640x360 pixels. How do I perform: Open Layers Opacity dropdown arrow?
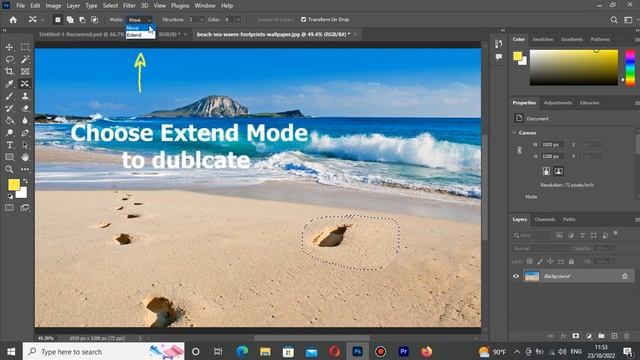pyautogui.click(x=613, y=248)
